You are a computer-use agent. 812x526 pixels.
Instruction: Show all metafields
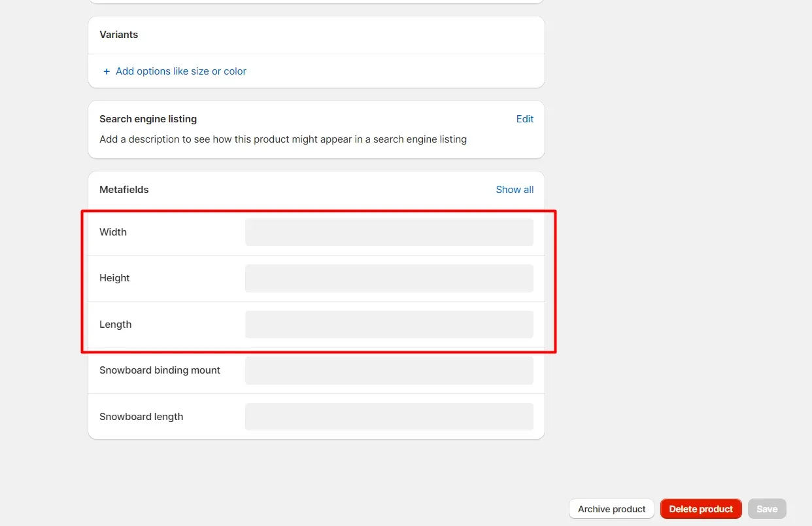click(x=514, y=190)
